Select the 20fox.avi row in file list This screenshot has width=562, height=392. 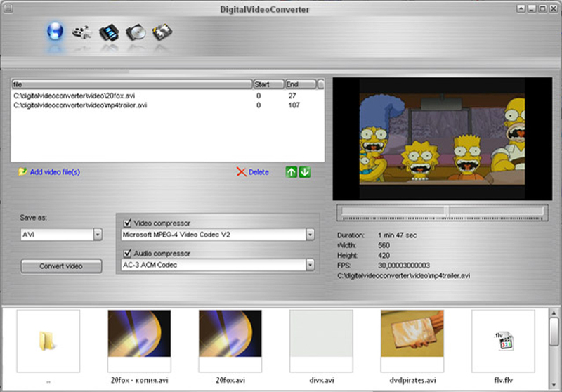point(167,96)
